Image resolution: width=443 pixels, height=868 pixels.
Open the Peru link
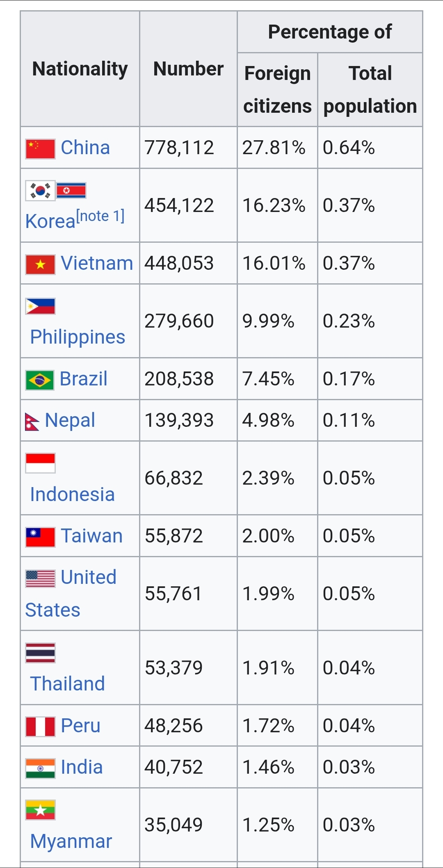pos(80,726)
